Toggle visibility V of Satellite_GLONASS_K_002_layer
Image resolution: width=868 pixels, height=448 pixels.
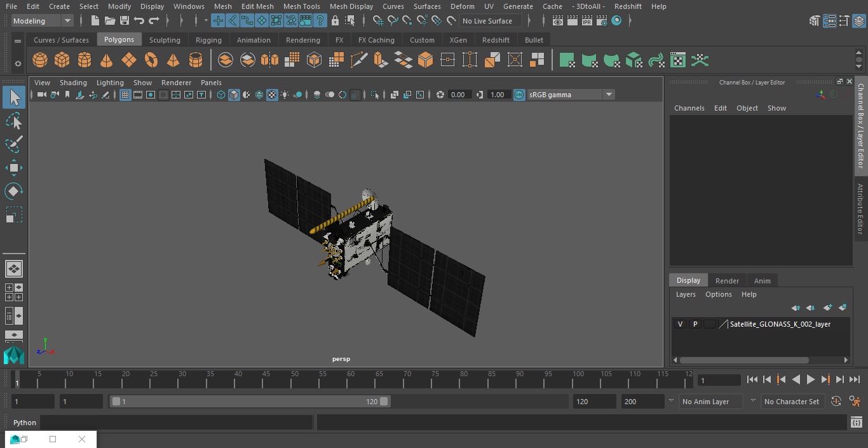[681, 324]
